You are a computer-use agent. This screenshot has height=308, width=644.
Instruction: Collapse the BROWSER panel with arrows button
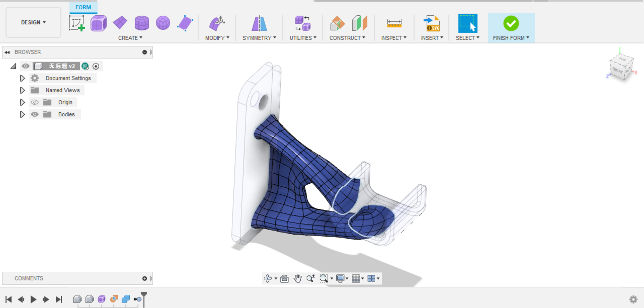point(7,52)
